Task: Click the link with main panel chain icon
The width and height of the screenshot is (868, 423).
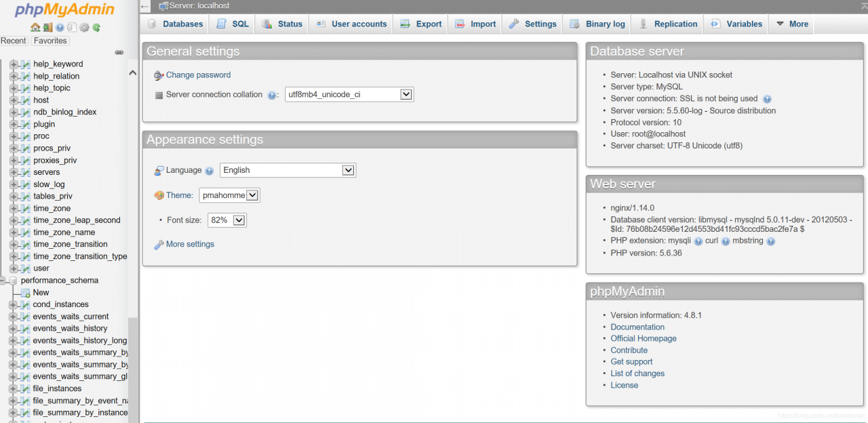Action: pos(119,52)
